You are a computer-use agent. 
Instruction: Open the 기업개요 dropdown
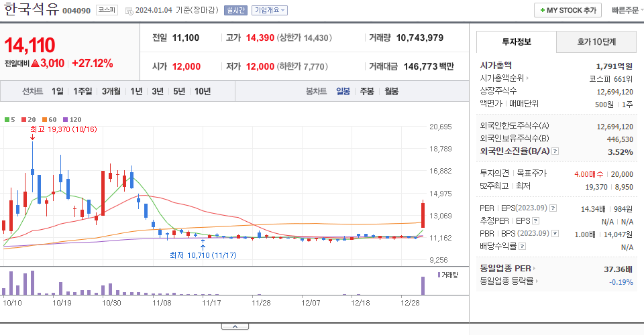pos(270,10)
